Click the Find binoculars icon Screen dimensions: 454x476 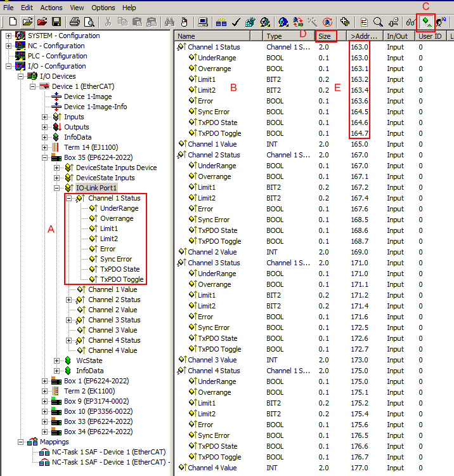pyautogui.click(x=169, y=22)
